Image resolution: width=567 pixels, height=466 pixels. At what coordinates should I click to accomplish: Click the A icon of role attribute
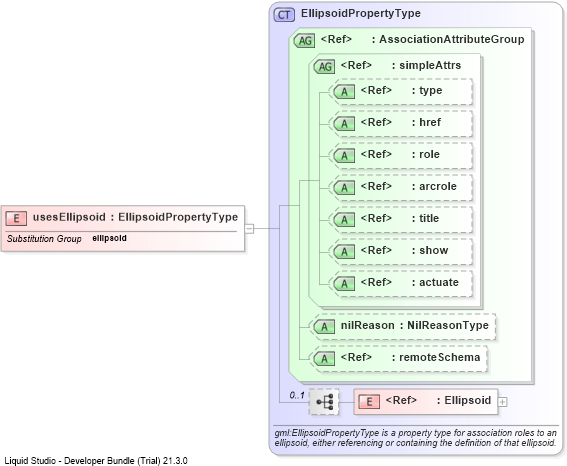coord(344,155)
